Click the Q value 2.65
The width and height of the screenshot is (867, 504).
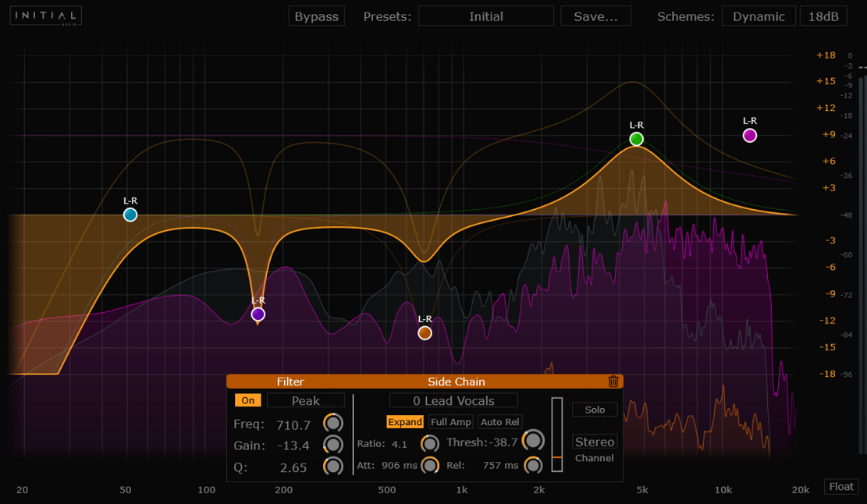pos(293,467)
